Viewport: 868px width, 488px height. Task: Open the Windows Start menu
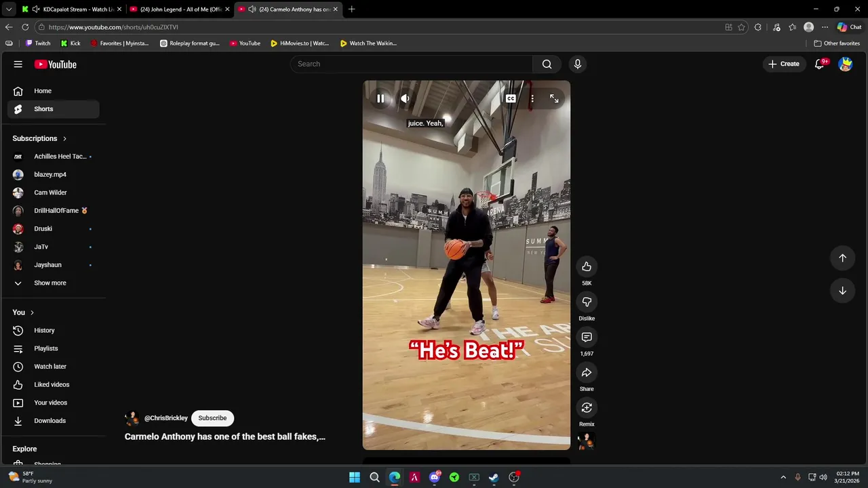coord(355,477)
